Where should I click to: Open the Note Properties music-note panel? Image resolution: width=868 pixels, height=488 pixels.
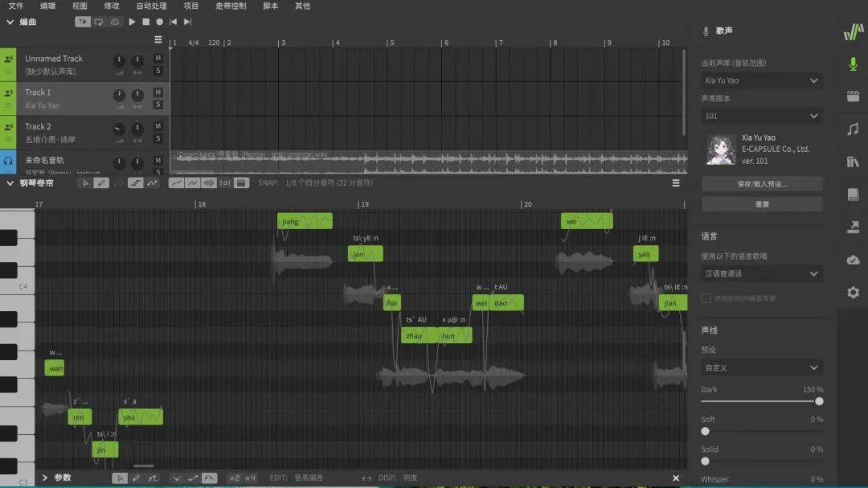[x=853, y=129]
